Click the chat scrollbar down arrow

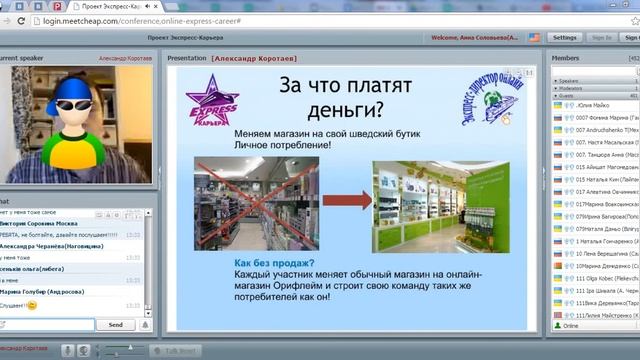(x=148, y=313)
